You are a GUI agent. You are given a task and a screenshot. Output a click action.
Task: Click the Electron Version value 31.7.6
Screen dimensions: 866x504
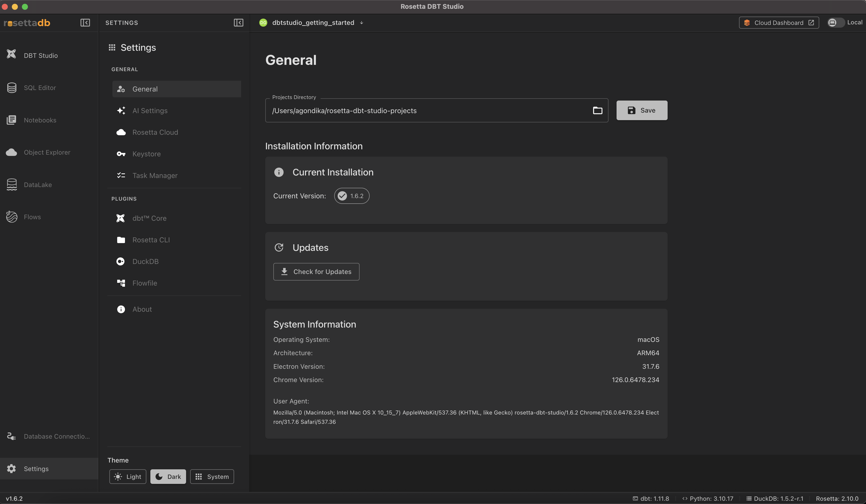point(651,366)
